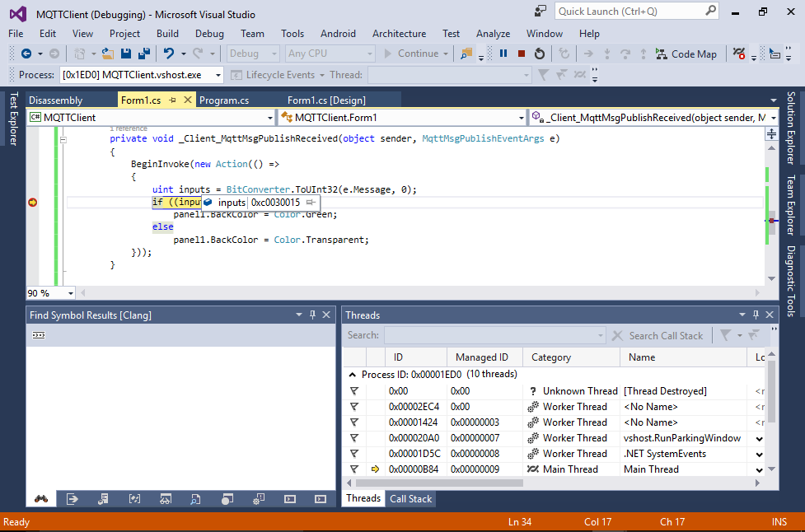Viewport: 805px width, 532px height.
Task: Click the breakpoint toggle icon next to Code Map
Action: click(x=739, y=54)
